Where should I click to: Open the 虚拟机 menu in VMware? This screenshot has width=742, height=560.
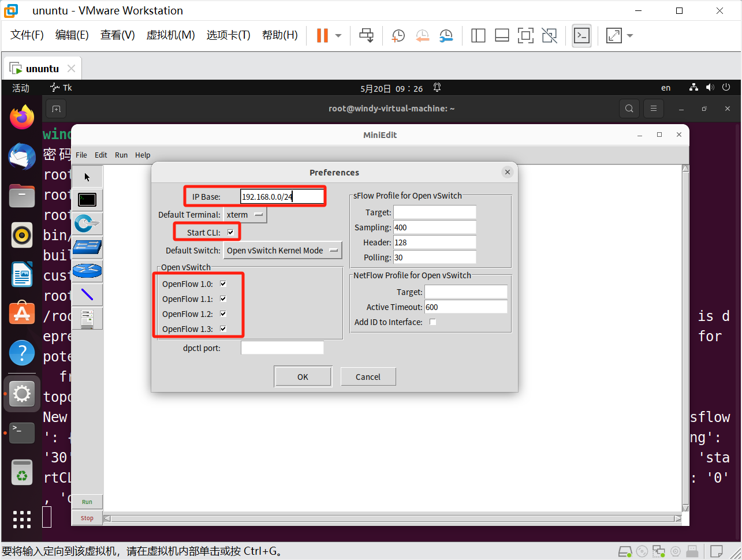170,35
